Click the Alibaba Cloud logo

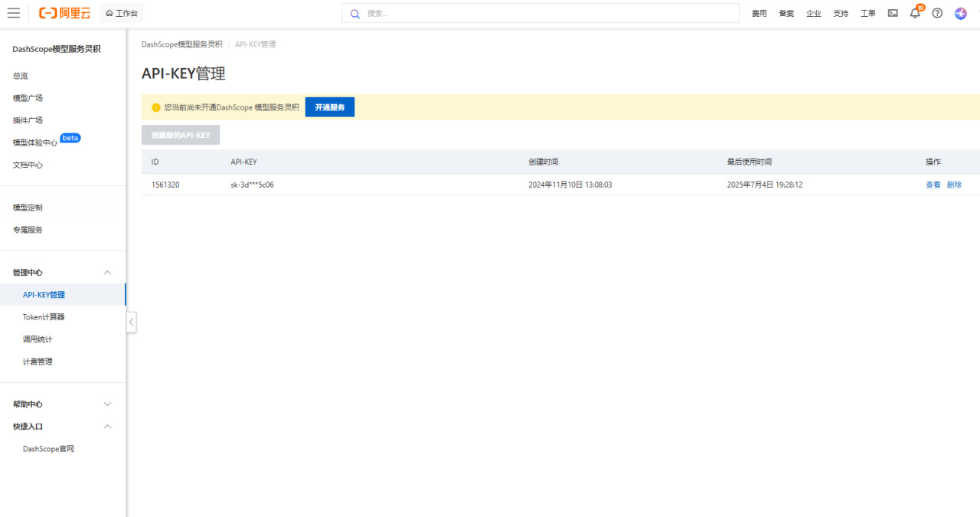coord(64,13)
